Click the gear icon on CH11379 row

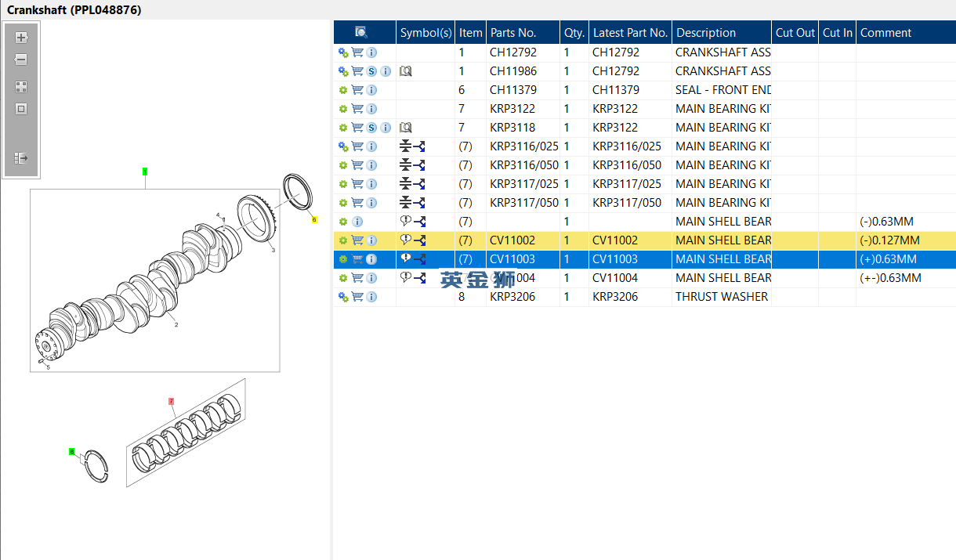click(x=342, y=90)
